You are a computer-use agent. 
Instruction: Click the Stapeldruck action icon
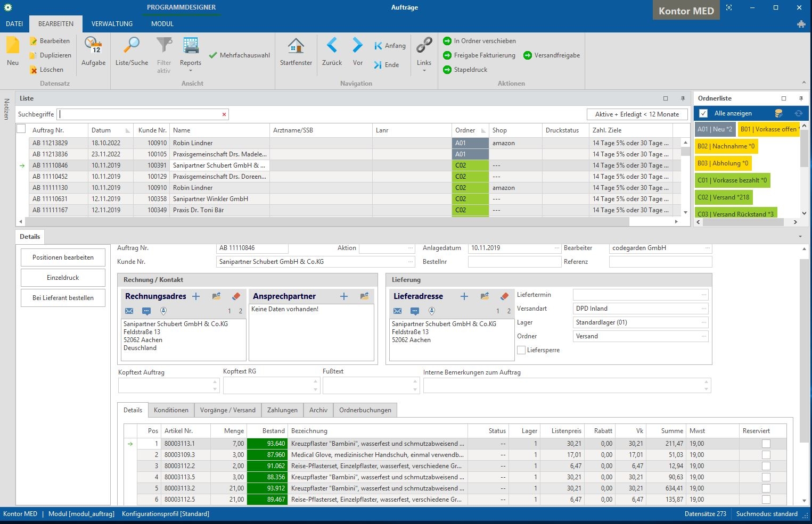coord(447,70)
